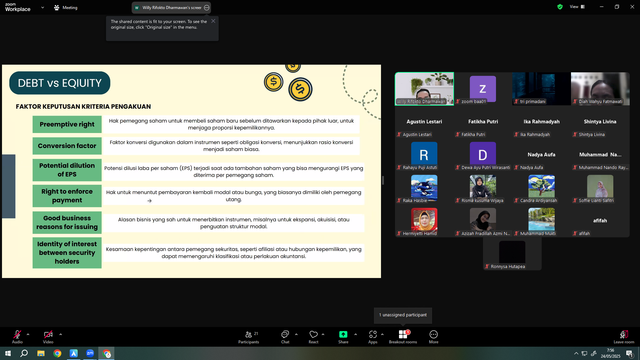Select Muhammad Nando participant tile

[x=600, y=155]
